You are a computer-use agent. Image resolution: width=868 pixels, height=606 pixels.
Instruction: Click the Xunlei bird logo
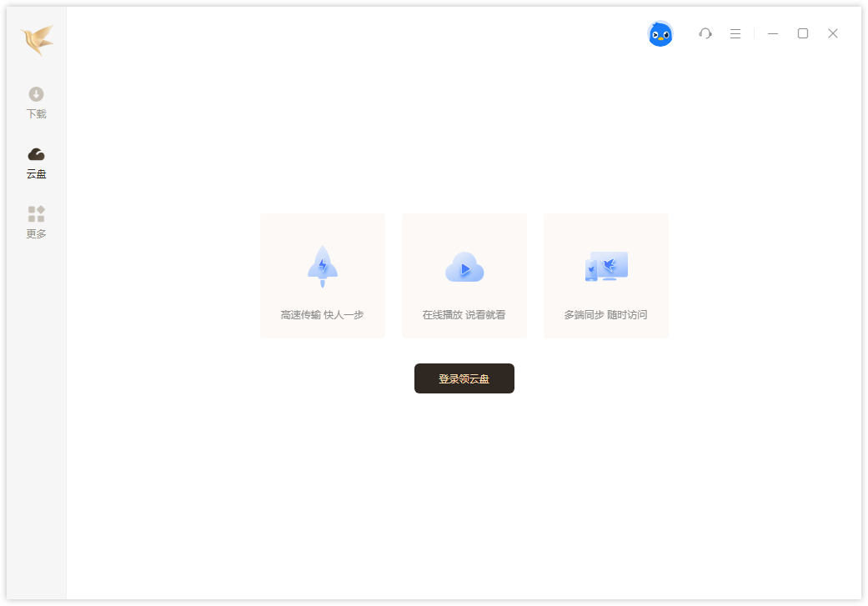(x=37, y=39)
